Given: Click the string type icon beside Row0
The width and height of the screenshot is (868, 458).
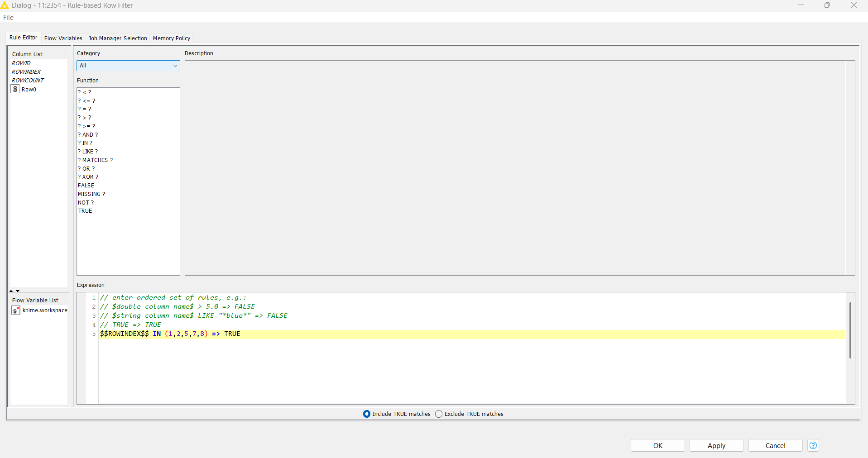Looking at the screenshot, I should click(x=15, y=89).
